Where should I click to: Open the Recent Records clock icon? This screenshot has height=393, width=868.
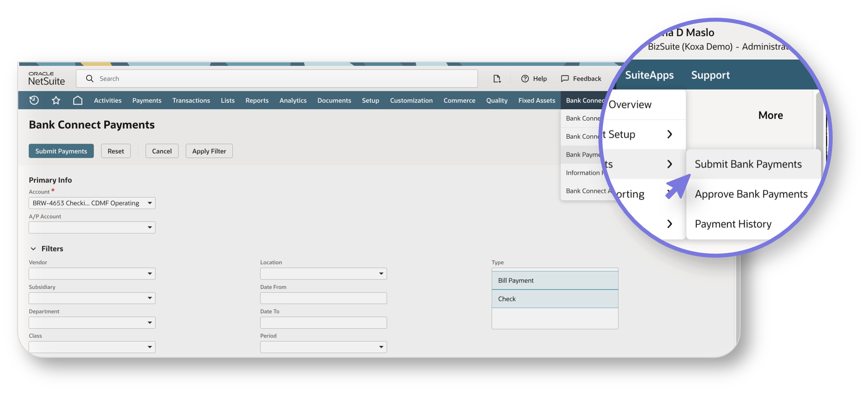tap(34, 100)
